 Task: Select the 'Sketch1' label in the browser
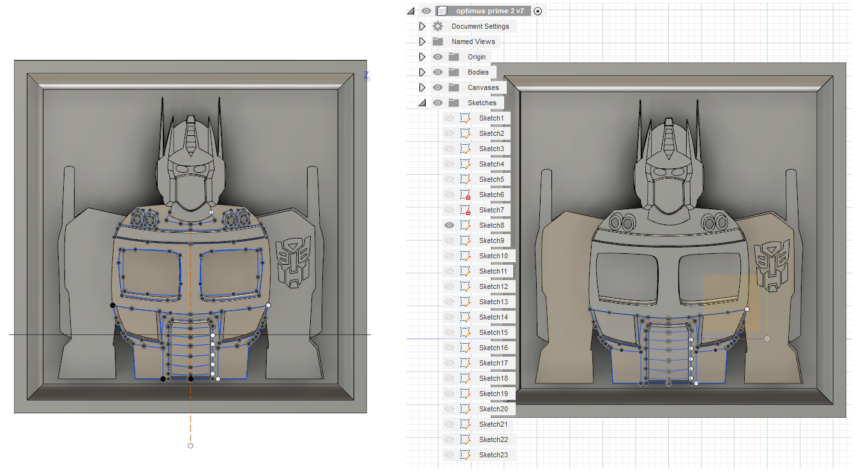point(491,118)
